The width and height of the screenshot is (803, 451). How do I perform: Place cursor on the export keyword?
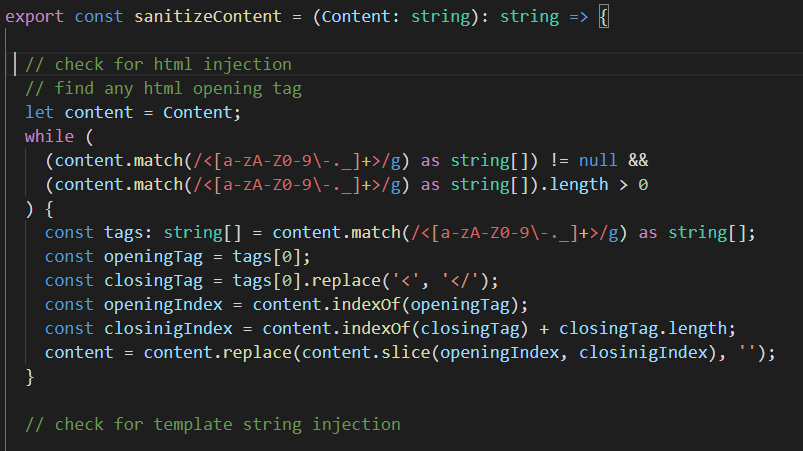34,16
